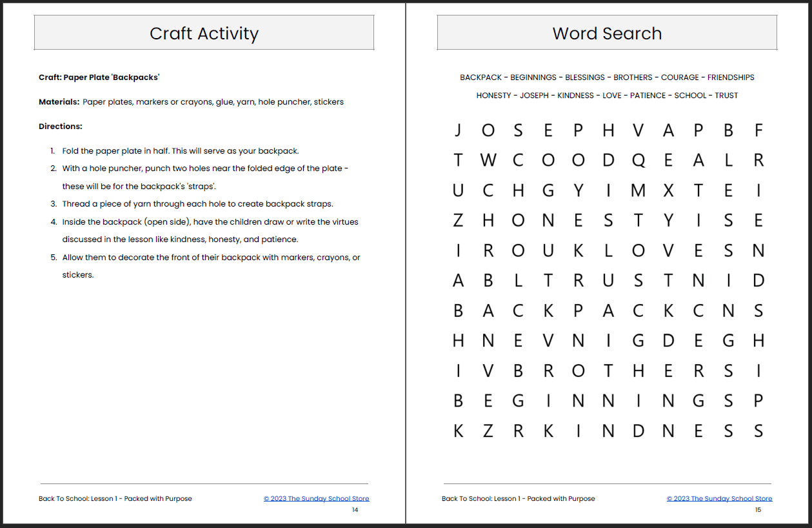The height and width of the screenshot is (528, 812).
Task: Select the word FRIENDSHIPS in the word list
Action: click(730, 77)
